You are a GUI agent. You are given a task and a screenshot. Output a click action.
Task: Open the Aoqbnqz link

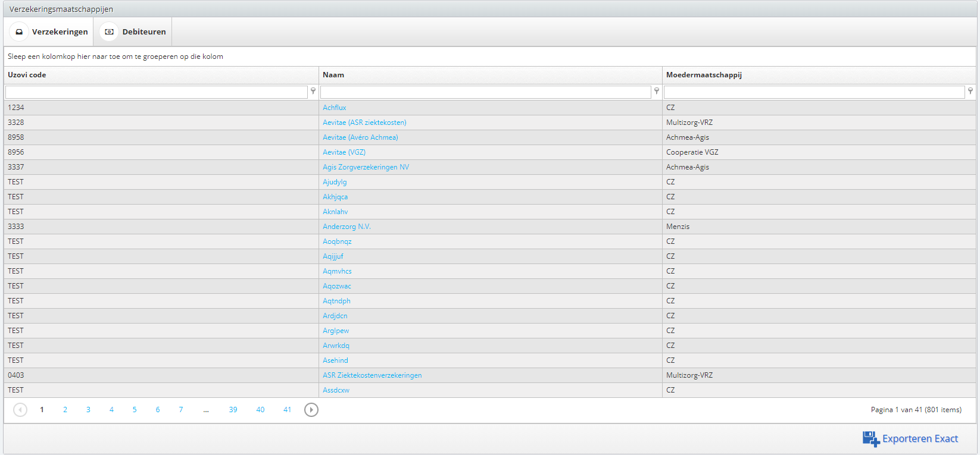pyautogui.click(x=337, y=241)
